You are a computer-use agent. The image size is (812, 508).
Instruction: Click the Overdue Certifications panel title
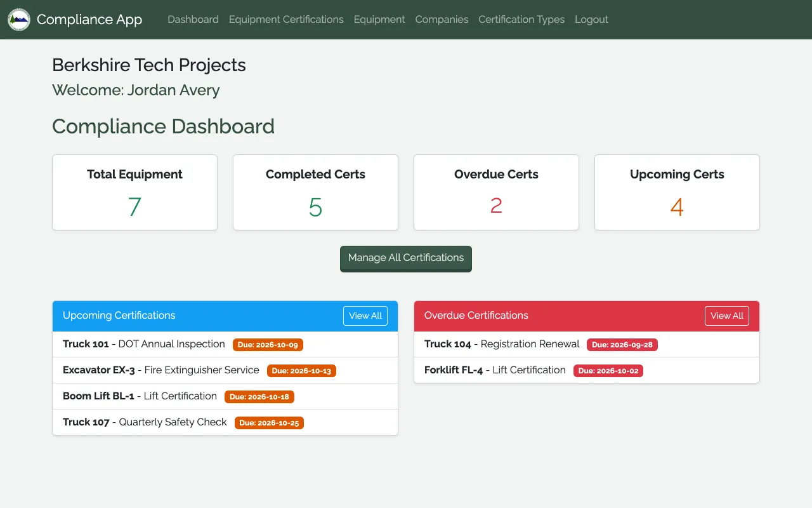pos(476,316)
